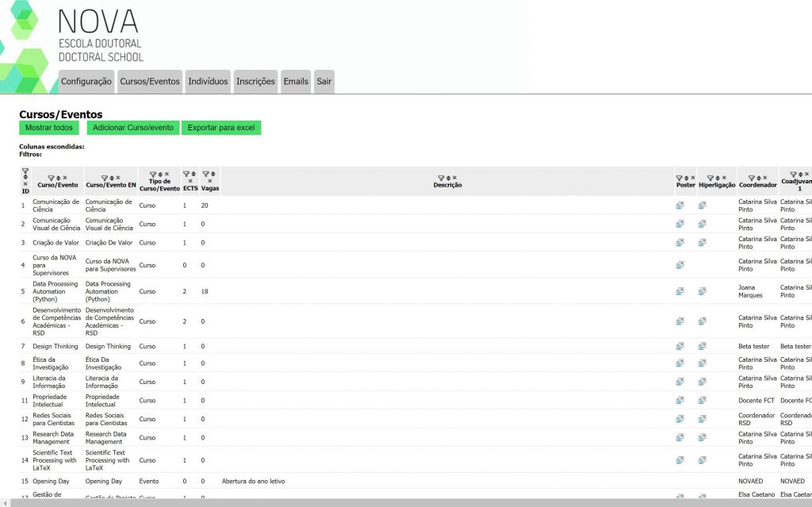
Task: Open hyperlink icon for Design Thinking row
Action: (x=702, y=346)
